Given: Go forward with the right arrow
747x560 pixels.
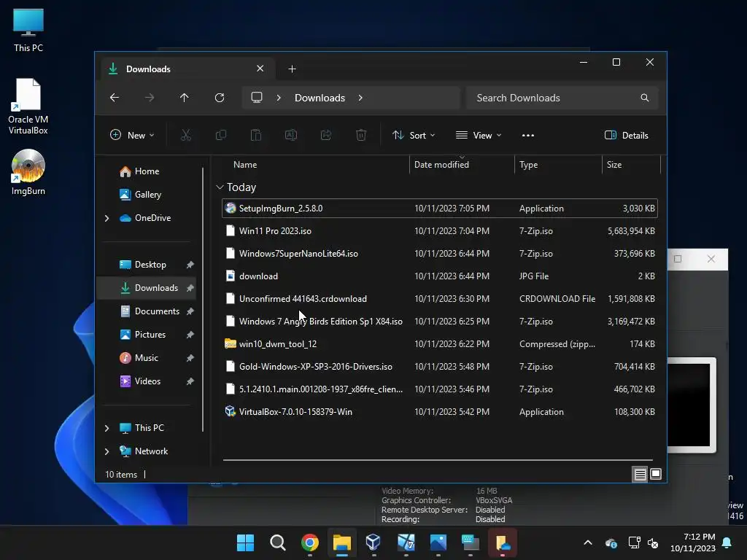Looking at the screenshot, I should tap(150, 98).
